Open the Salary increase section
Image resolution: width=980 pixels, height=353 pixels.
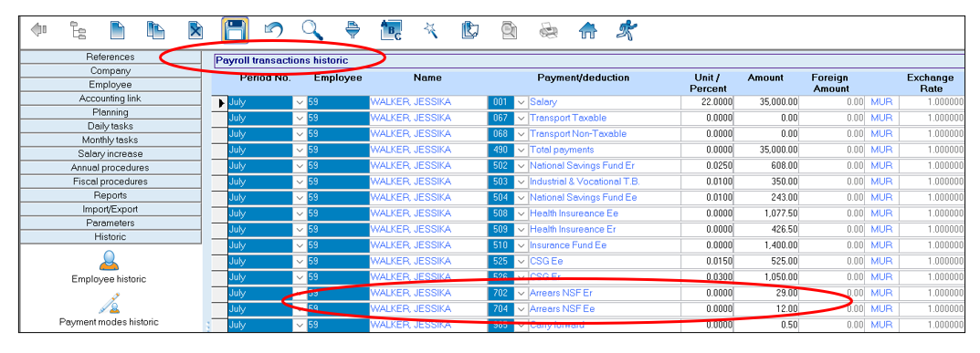(110, 153)
